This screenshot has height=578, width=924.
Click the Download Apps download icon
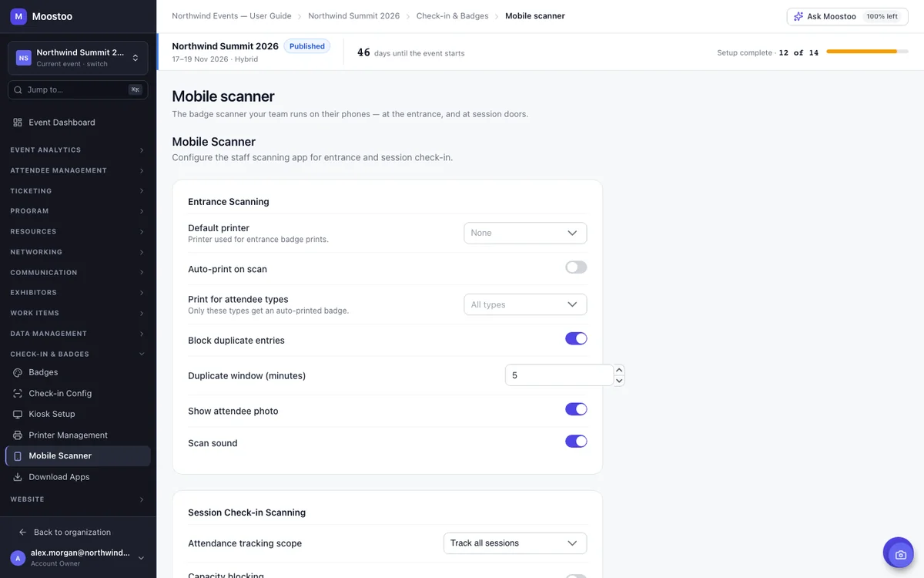18,477
